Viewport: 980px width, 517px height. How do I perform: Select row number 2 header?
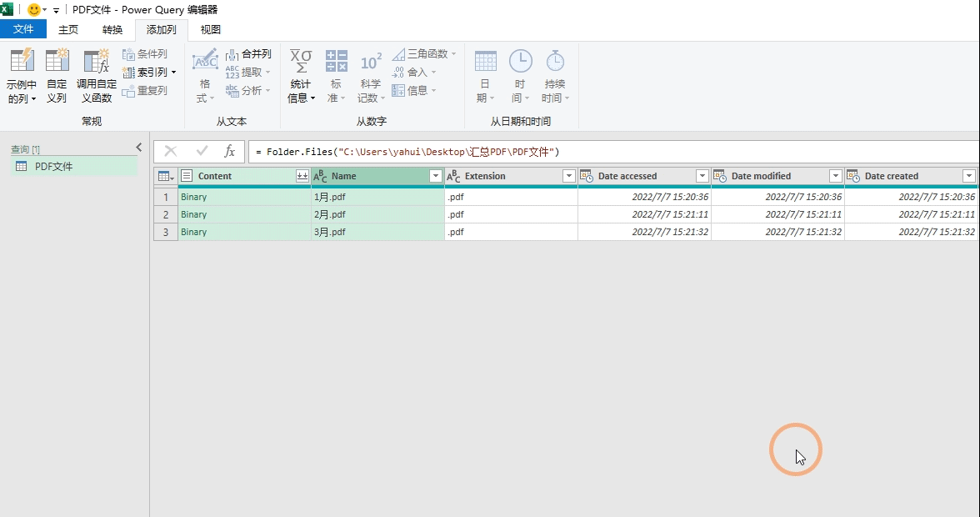pyautogui.click(x=166, y=214)
